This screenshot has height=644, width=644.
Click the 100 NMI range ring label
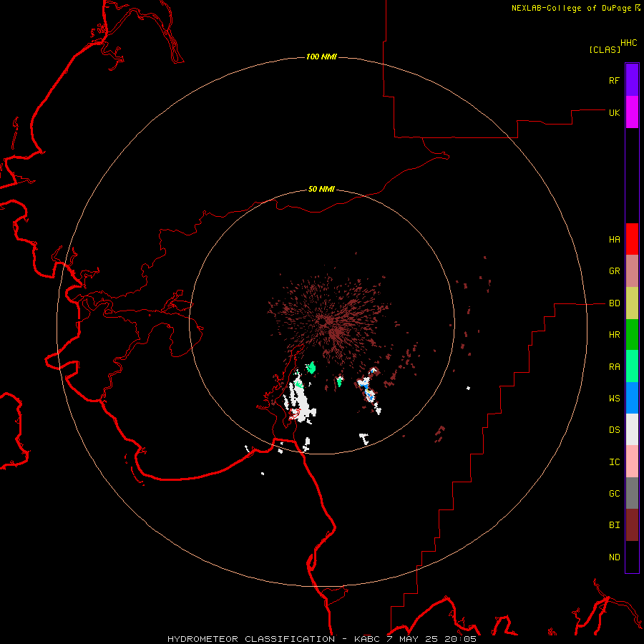tap(321, 57)
